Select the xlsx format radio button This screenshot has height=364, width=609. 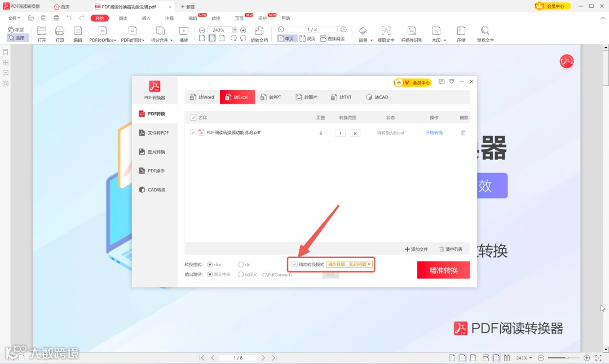[x=210, y=264]
